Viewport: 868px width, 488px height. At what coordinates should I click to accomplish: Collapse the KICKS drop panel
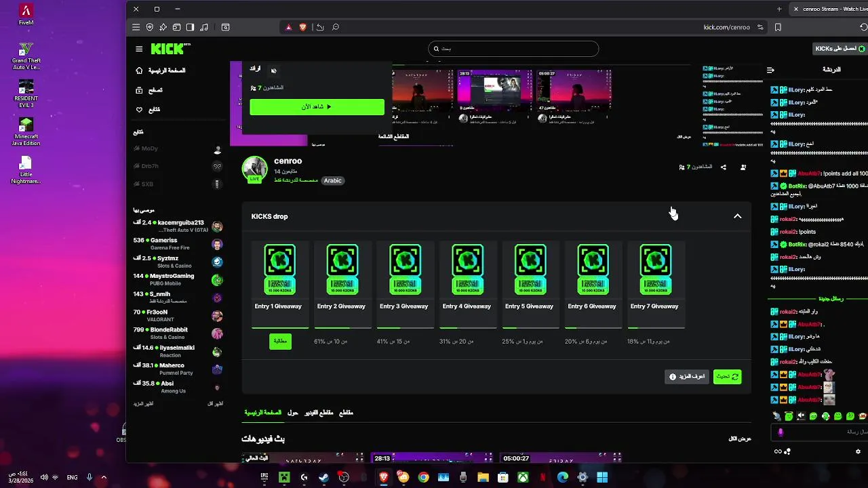pos(738,216)
